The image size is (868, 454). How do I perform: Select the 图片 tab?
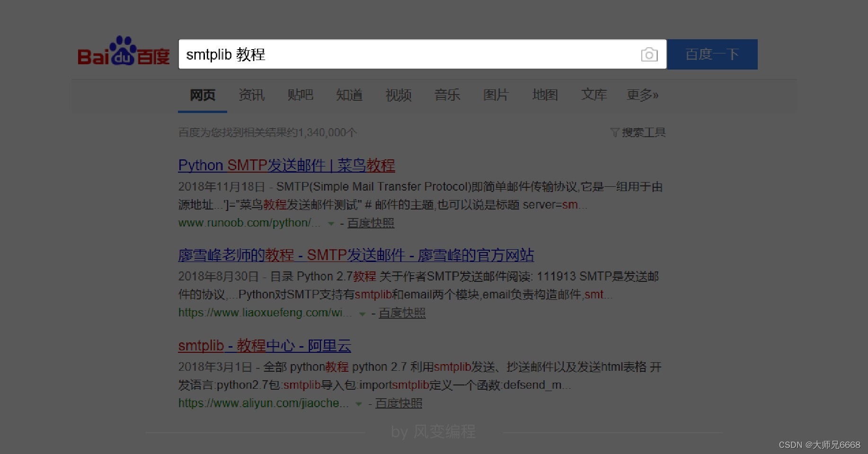[496, 95]
